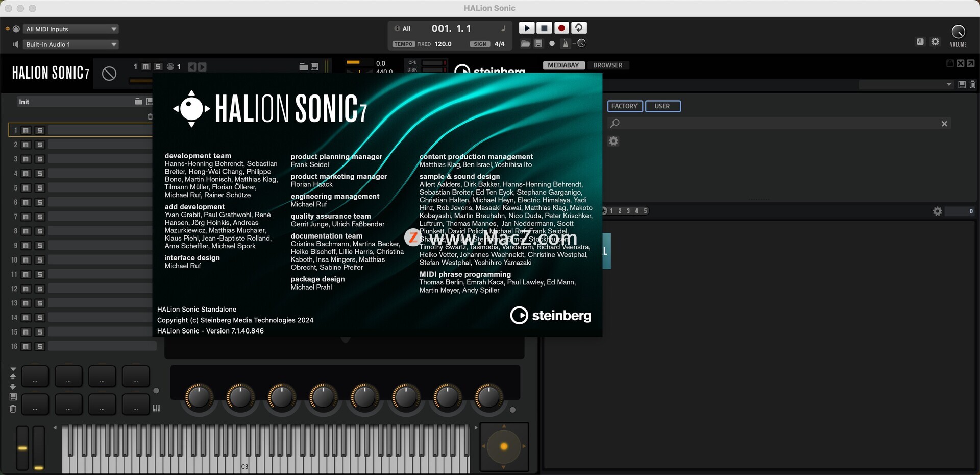
Task: Click the SIGN time signature button
Action: point(480,44)
